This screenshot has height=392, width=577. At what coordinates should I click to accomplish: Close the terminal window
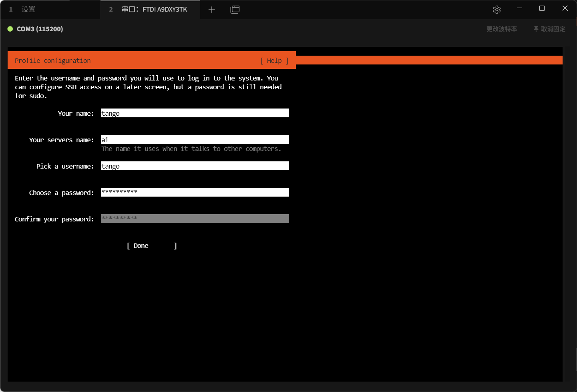565,8
